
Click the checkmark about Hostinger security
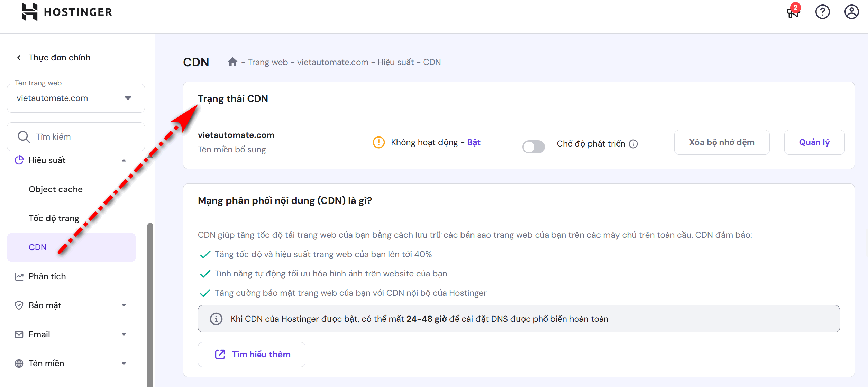pos(205,293)
